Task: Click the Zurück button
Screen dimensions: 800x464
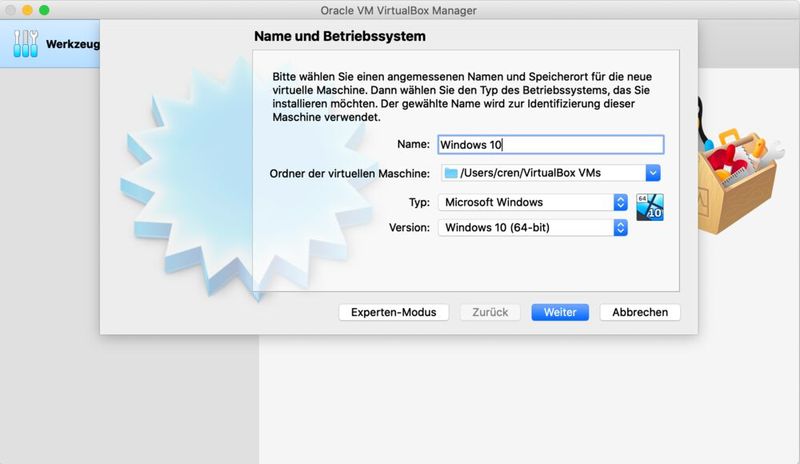Action: (x=490, y=312)
